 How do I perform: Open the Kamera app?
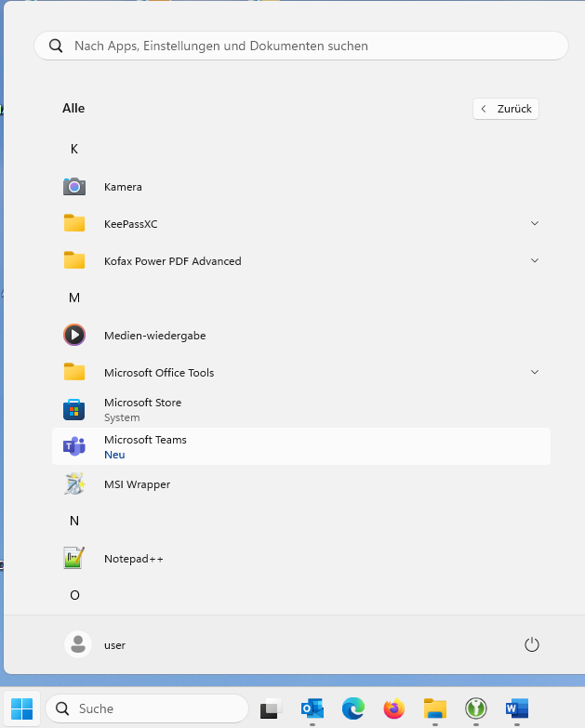(x=123, y=187)
